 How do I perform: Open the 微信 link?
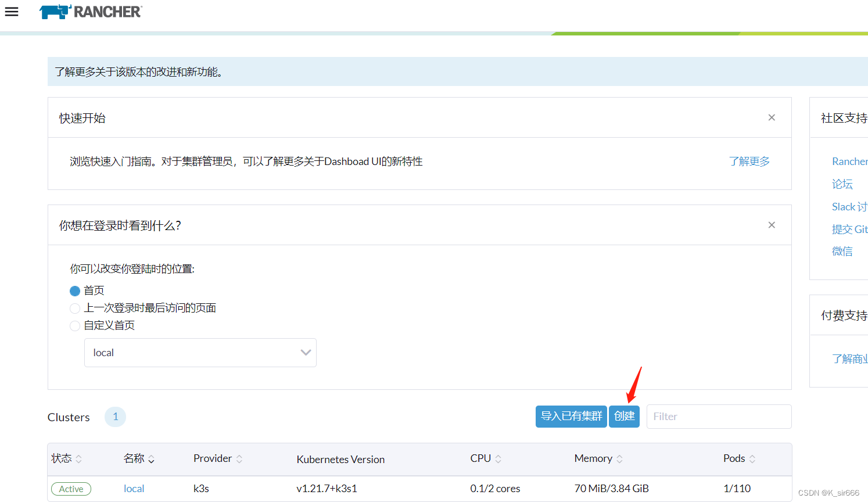point(842,252)
